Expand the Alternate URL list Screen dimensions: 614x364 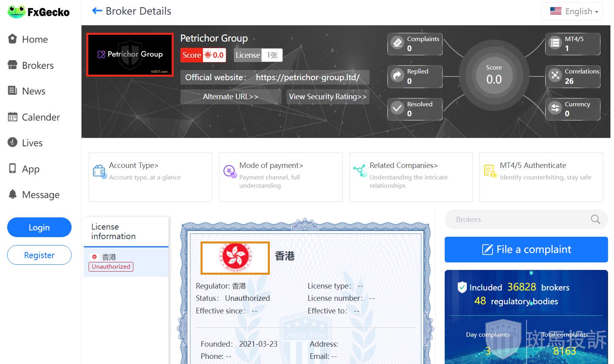pos(230,97)
